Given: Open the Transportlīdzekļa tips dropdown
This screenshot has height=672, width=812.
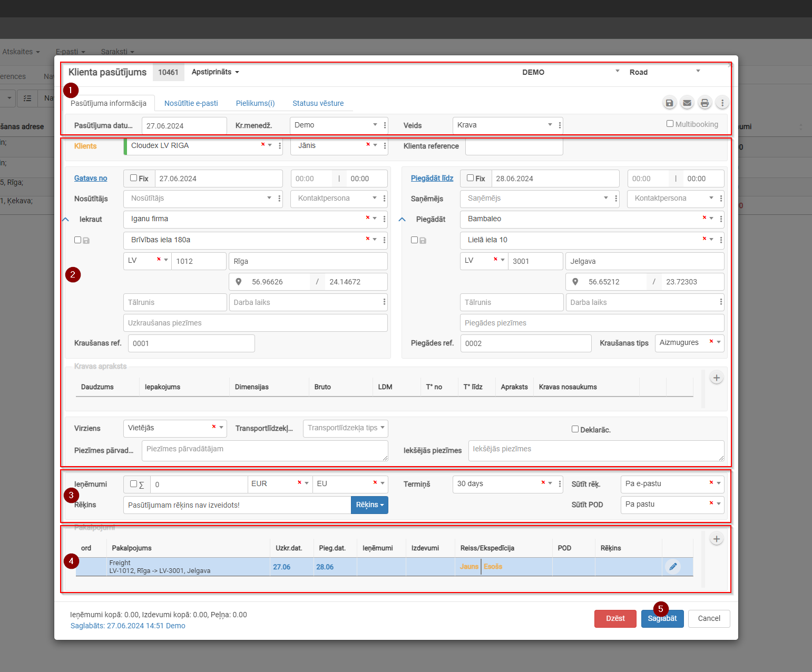Looking at the screenshot, I should tap(346, 428).
